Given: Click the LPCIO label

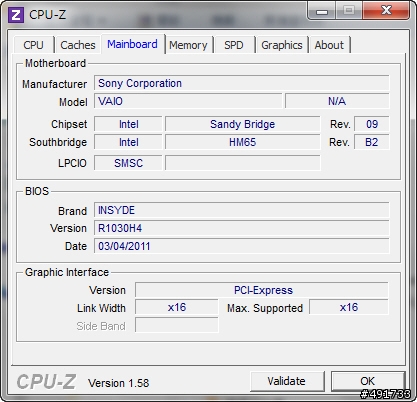Looking at the screenshot, I should pyautogui.click(x=72, y=163).
